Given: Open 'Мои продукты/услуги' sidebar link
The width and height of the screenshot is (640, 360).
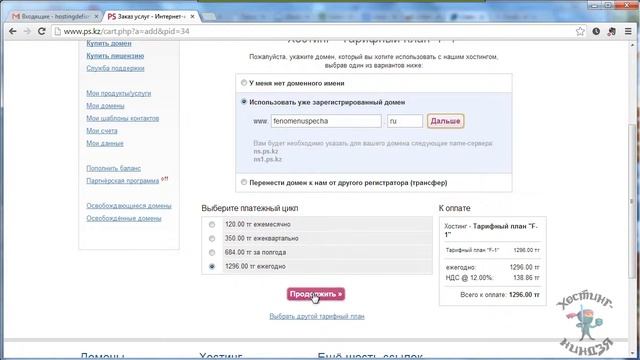Looking at the screenshot, I should click(118, 93).
